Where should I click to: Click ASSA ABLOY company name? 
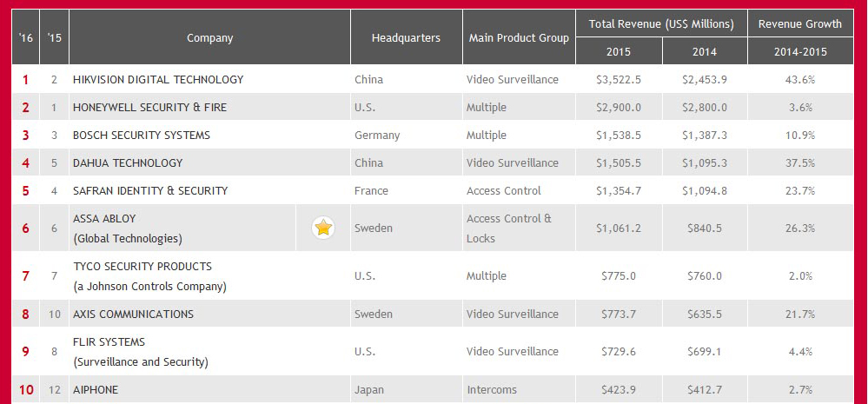click(x=104, y=219)
